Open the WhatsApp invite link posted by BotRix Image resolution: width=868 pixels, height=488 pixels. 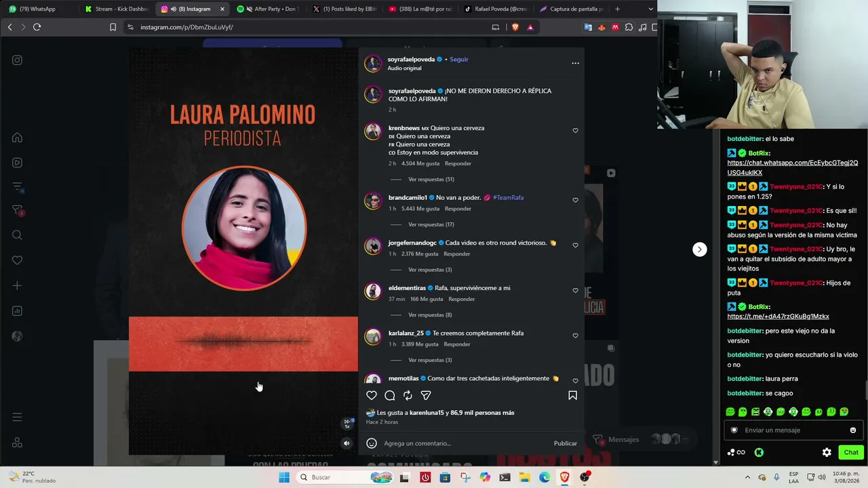[793, 167]
